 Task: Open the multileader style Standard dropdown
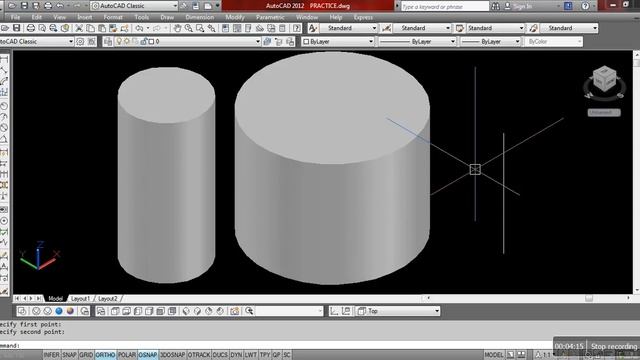tap(569, 28)
